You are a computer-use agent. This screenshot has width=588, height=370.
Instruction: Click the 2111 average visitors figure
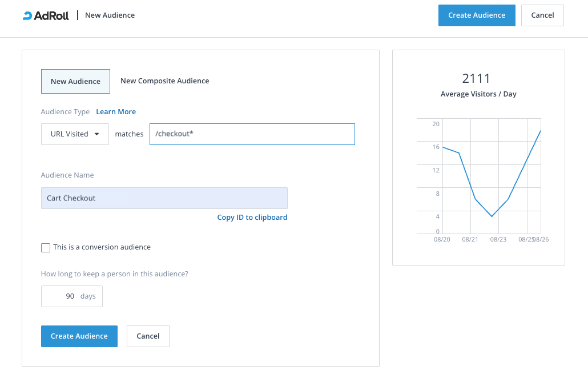[x=476, y=79]
